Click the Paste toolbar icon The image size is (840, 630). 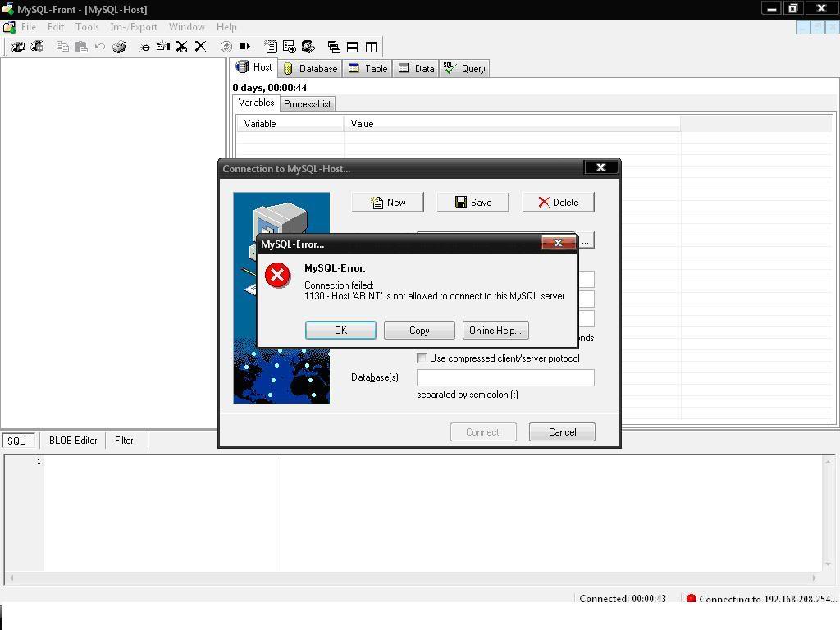tap(81, 47)
